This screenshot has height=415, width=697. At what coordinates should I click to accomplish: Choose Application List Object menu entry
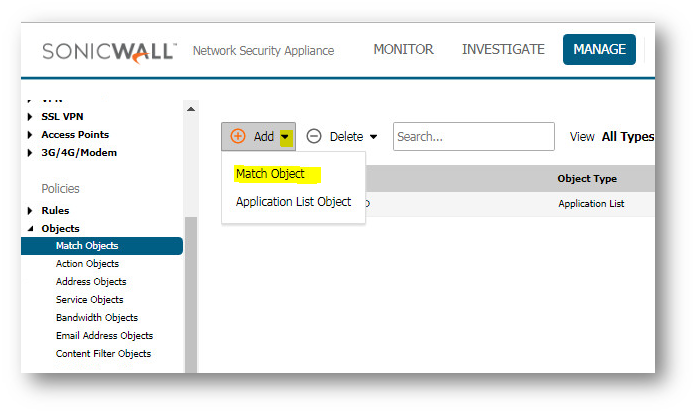293,202
